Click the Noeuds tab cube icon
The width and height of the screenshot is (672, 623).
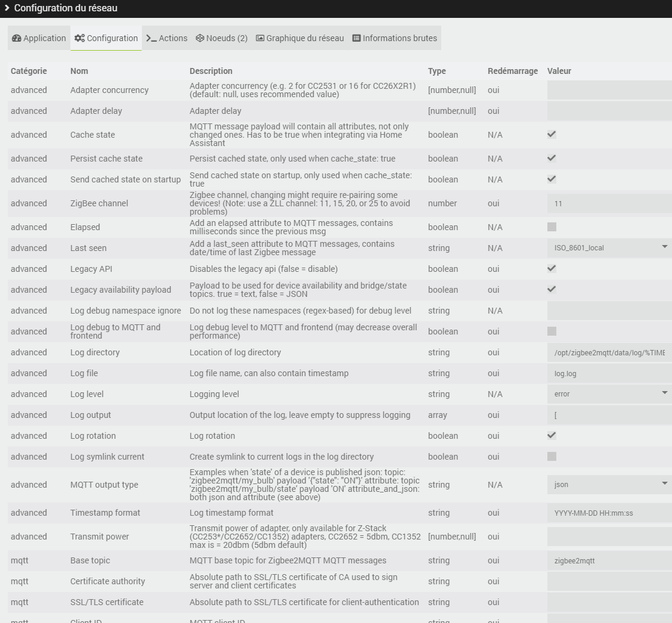click(200, 38)
